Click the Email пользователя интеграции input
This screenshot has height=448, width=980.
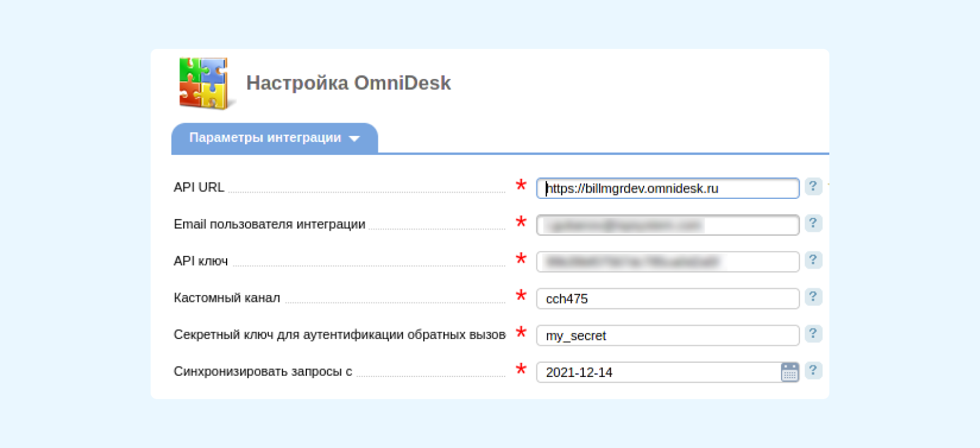pos(668,225)
